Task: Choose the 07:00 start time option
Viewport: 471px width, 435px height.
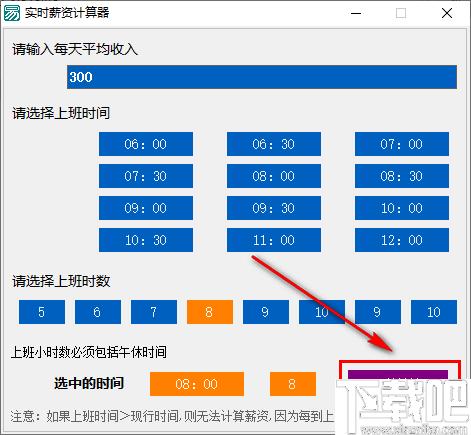Action: (402, 144)
